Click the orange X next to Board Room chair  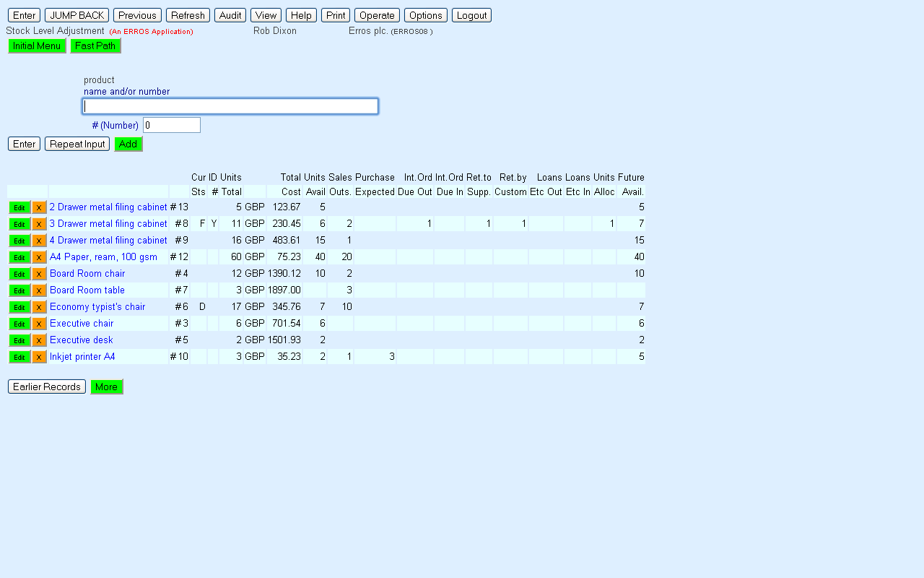click(x=39, y=274)
